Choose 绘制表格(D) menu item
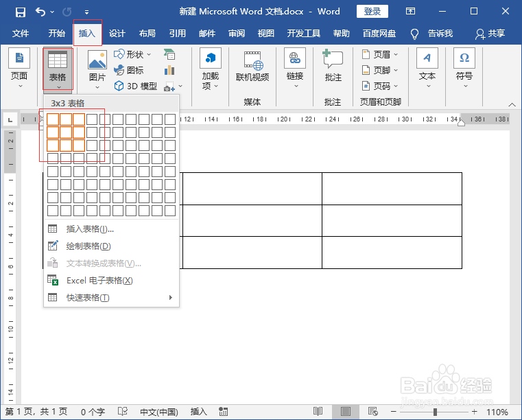Viewport: 522px width, 420px height. pos(111,246)
